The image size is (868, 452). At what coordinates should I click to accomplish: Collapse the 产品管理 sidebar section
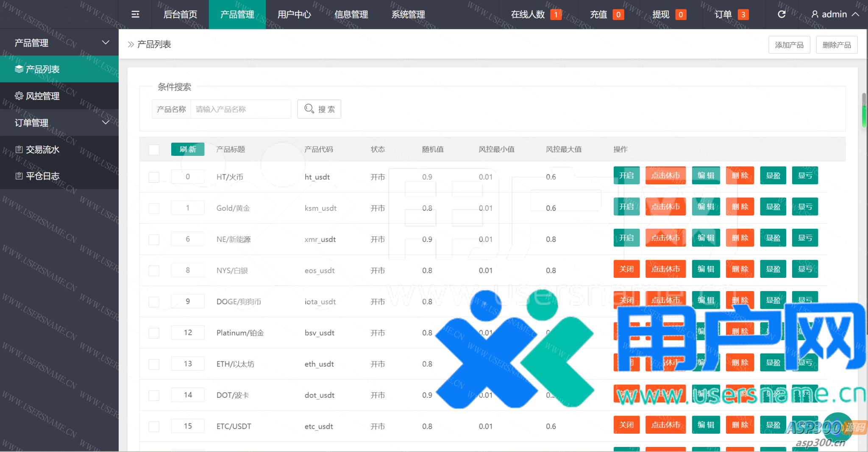pos(106,42)
